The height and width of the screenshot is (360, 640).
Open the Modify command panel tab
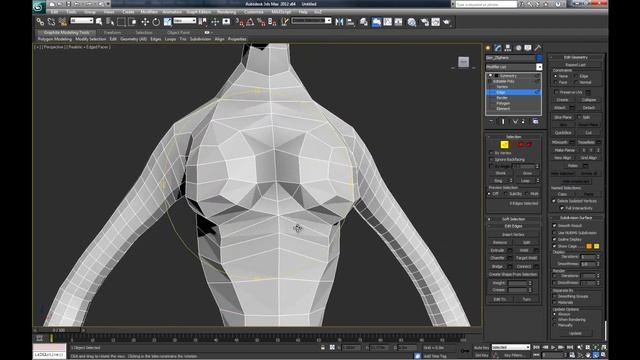498,48
